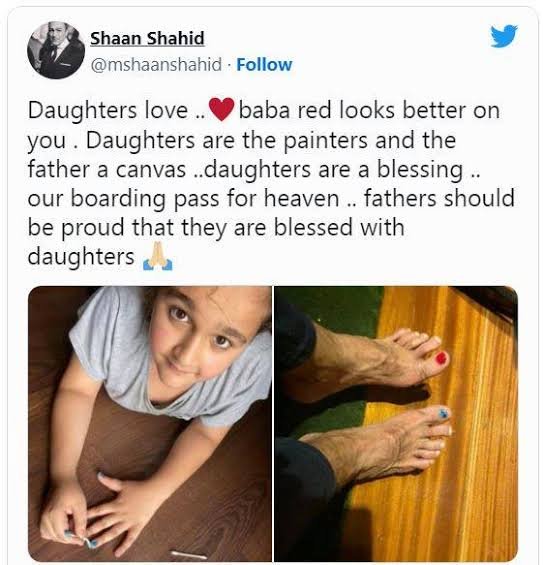Click the Twitter bird logo
543x565 pixels.
[504, 35]
